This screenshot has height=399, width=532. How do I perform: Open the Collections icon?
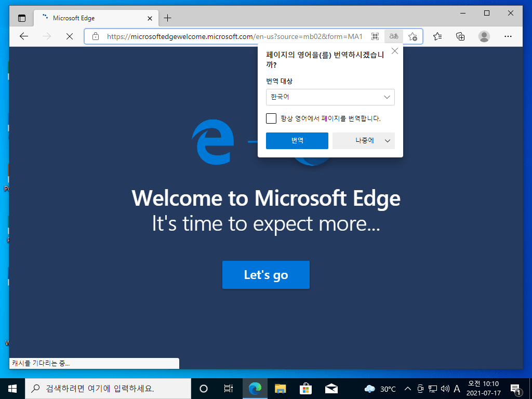(460, 36)
